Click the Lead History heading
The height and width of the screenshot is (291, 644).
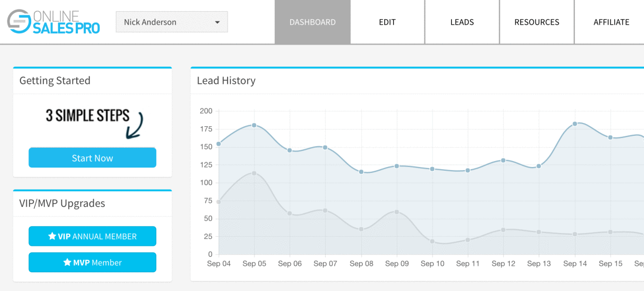pyautogui.click(x=226, y=81)
